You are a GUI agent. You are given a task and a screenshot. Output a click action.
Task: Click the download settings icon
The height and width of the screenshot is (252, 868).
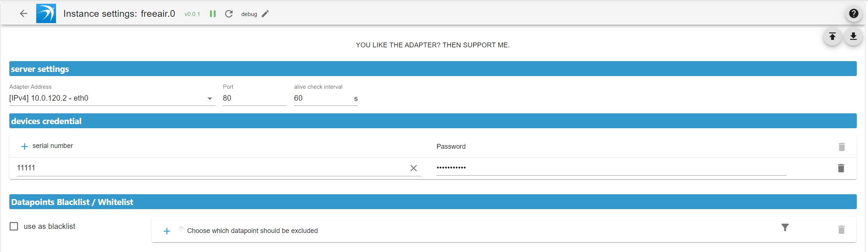[x=853, y=36]
